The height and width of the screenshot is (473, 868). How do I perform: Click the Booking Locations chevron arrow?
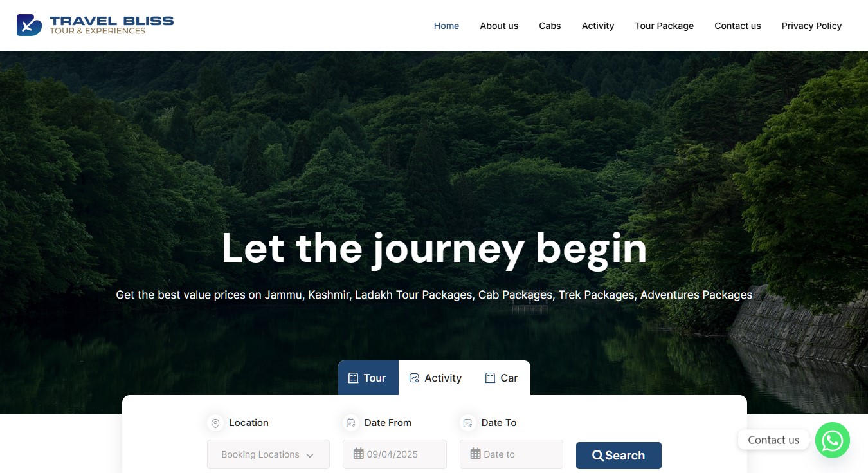click(310, 456)
